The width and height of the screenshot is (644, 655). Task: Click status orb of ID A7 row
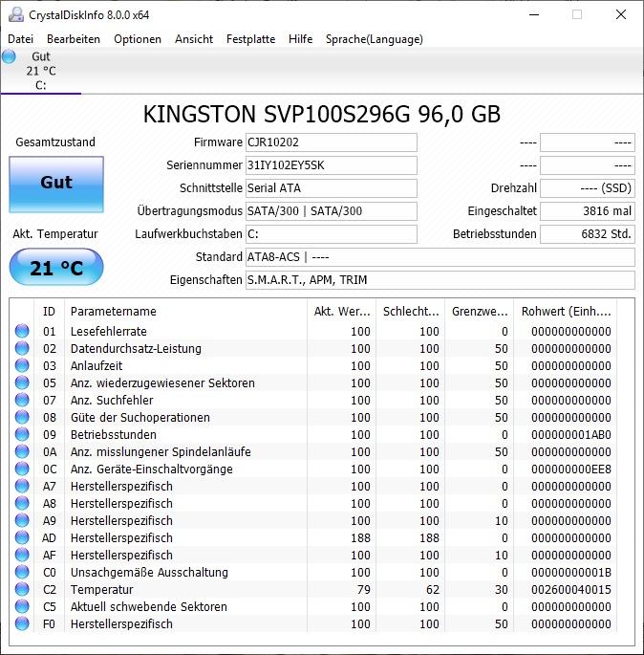coord(22,486)
